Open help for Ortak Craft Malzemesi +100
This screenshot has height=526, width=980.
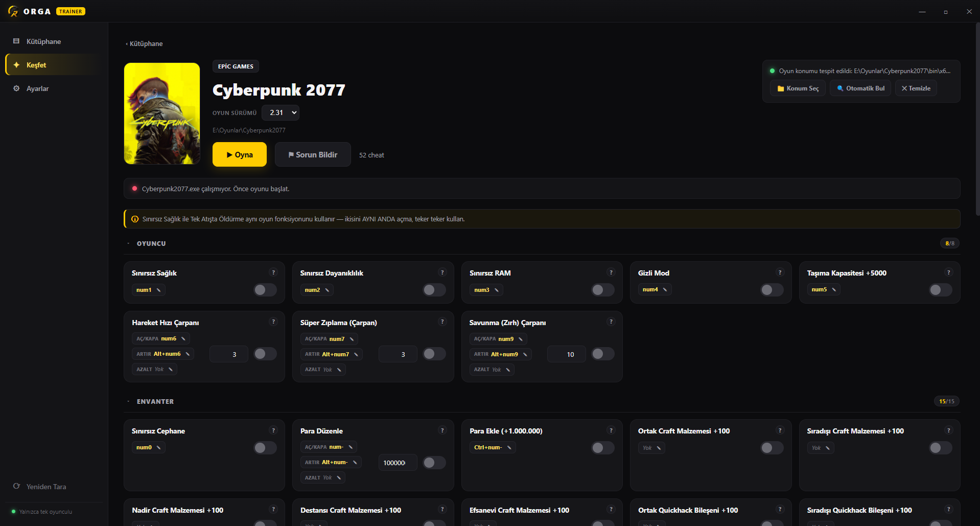780,430
